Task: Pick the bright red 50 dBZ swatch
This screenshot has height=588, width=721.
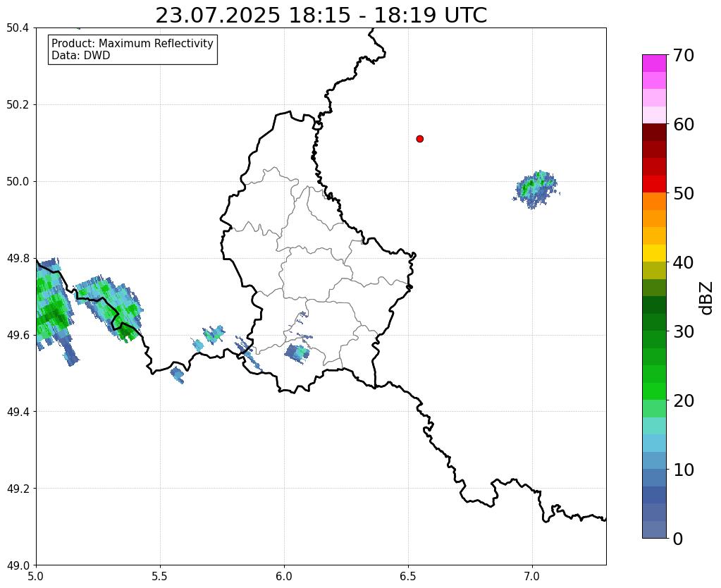Action: click(x=654, y=184)
